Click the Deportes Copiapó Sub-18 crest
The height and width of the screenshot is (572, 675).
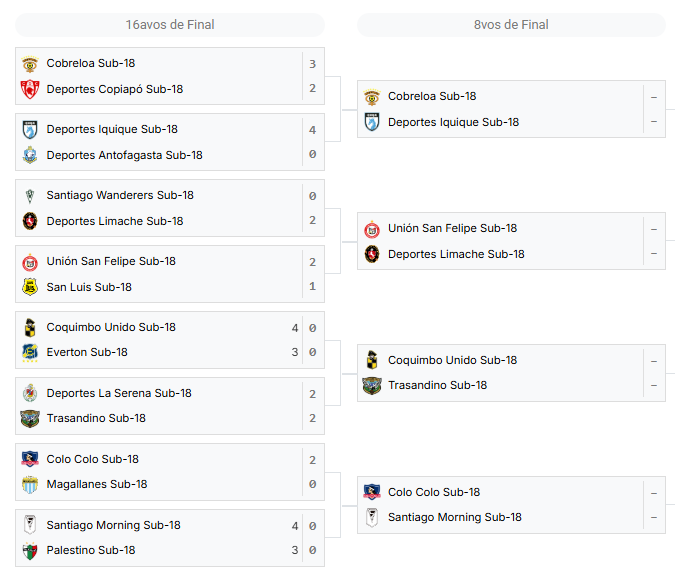30,89
